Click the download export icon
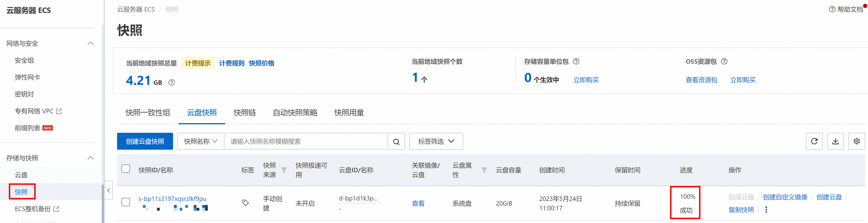 835,141
